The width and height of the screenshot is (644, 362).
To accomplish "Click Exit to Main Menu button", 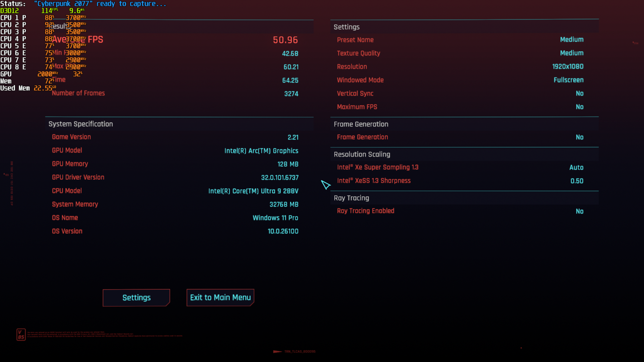I will 220,298.
